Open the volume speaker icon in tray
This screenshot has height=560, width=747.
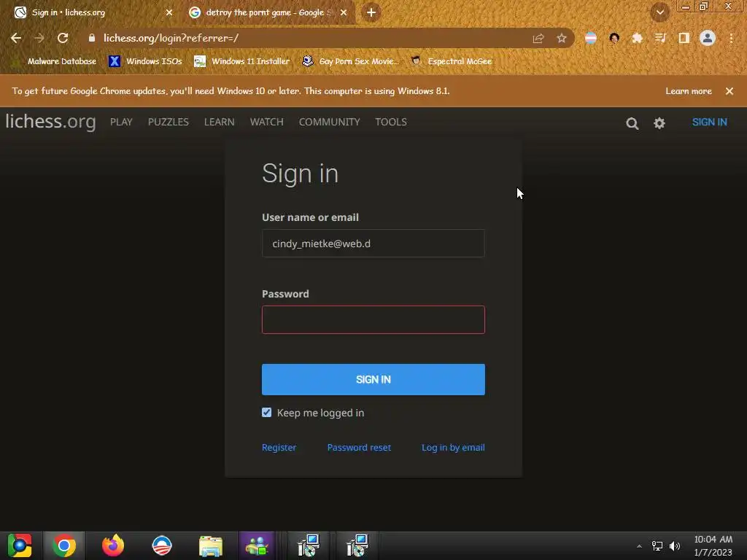[x=675, y=546]
